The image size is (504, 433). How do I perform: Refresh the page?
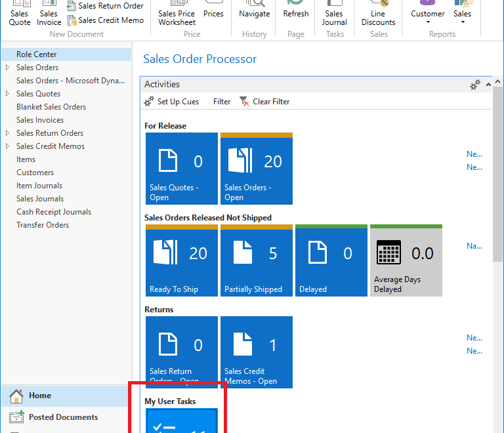(x=296, y=10)
